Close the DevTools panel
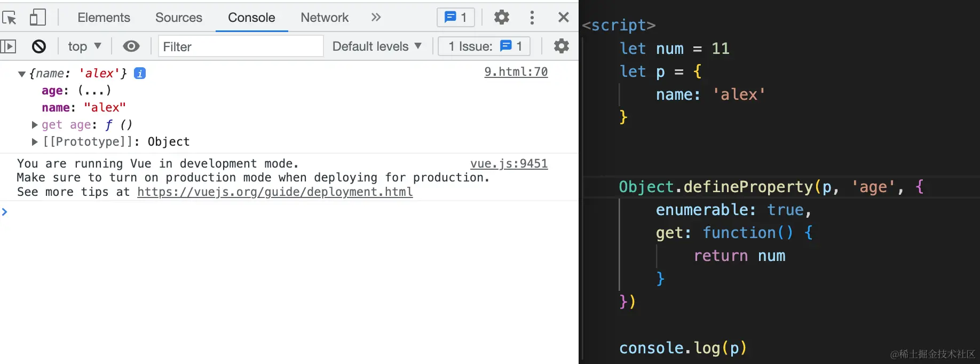980x364 pixels. pos(563,17)
